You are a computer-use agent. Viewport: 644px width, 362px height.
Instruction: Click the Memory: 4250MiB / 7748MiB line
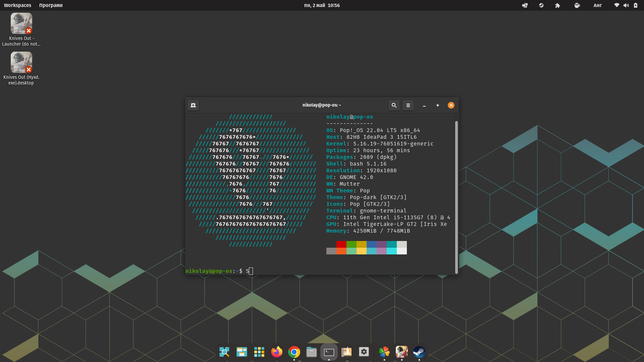pos(368,231)
